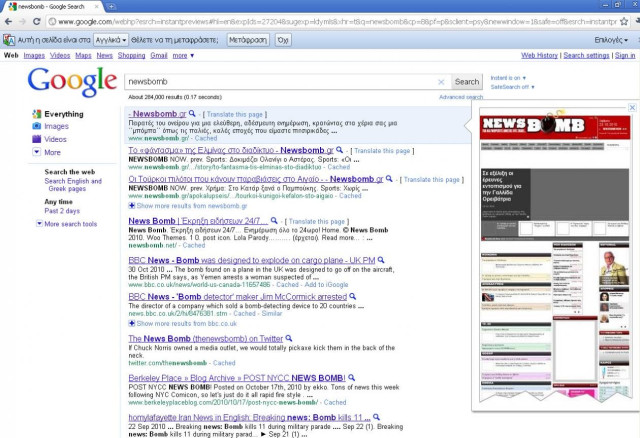Image resolution: width=640 pixels, height=438 pixels.
Task: Click the Videos icon in sidebar
Action: [36, 139]
